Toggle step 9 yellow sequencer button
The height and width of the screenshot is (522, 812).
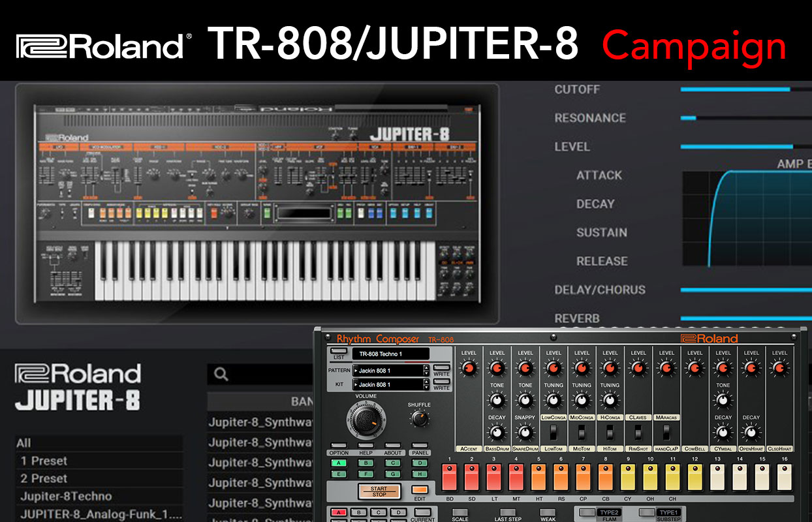pos(627,477)
